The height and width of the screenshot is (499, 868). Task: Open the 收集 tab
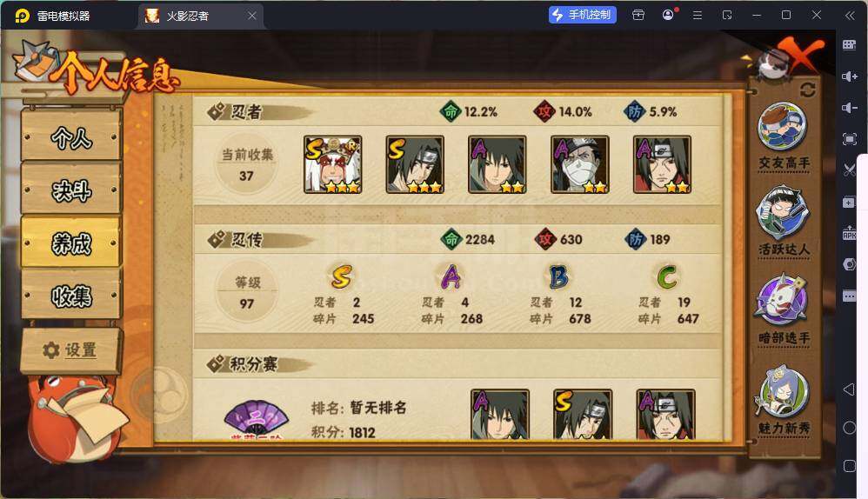click(71, 296)
